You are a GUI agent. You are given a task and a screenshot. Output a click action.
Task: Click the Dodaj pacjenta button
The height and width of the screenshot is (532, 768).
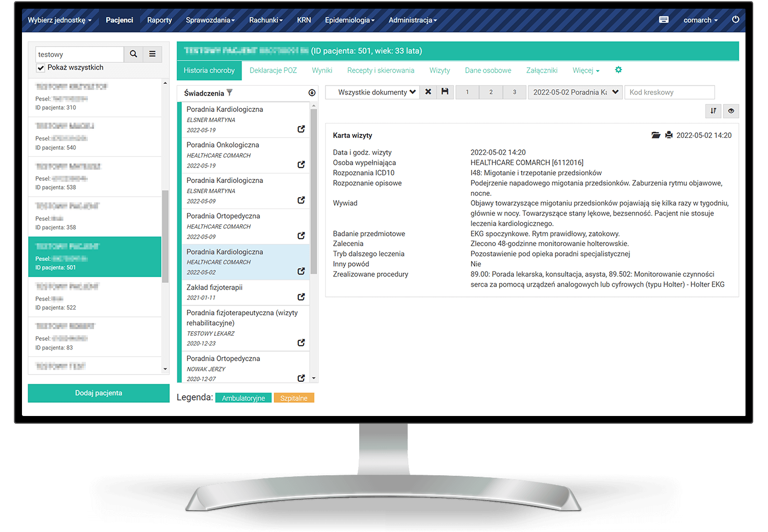pyautogui.click(x=99, y=393)
